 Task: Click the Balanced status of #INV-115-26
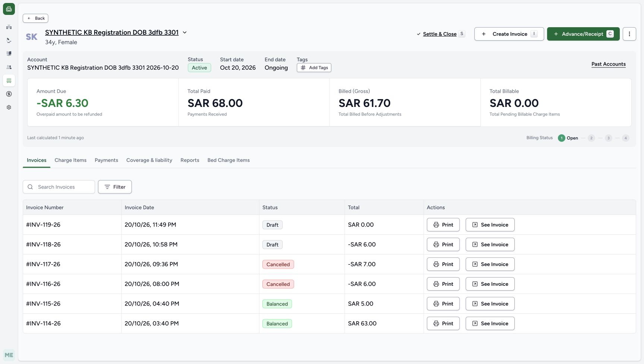pyautogui.click(x=277, y=304)
